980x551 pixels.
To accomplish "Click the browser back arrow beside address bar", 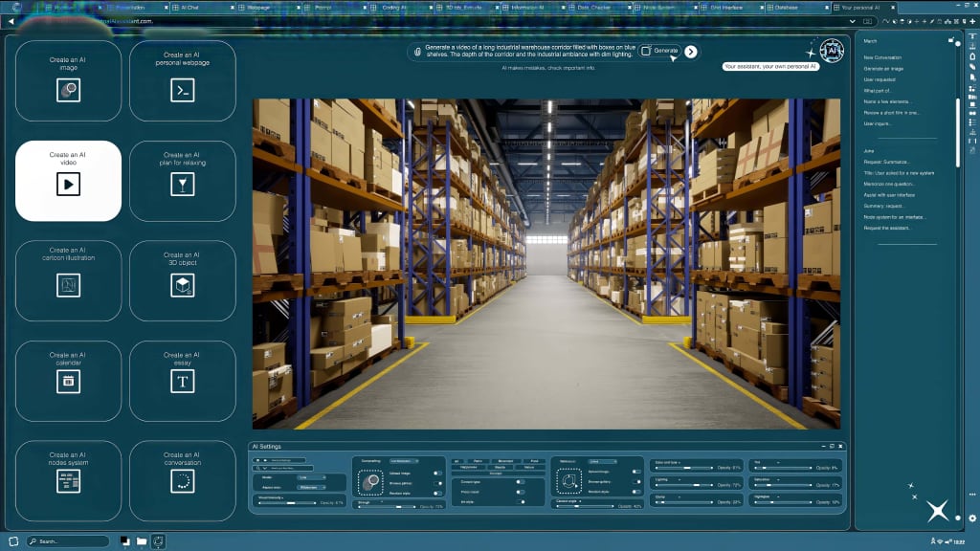I will click(x=11, y=21).
